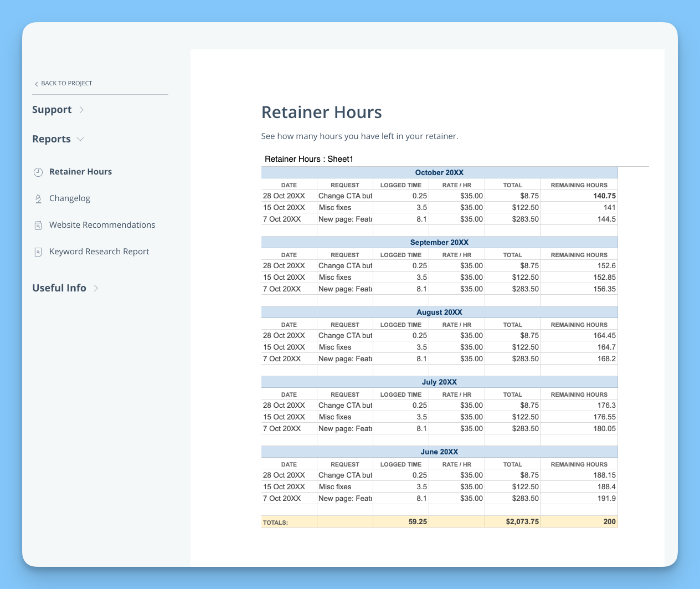Click the Website Recommendations icon
Image resolution: width=700 pixels, height=589 pixels.
click(38, 226)
